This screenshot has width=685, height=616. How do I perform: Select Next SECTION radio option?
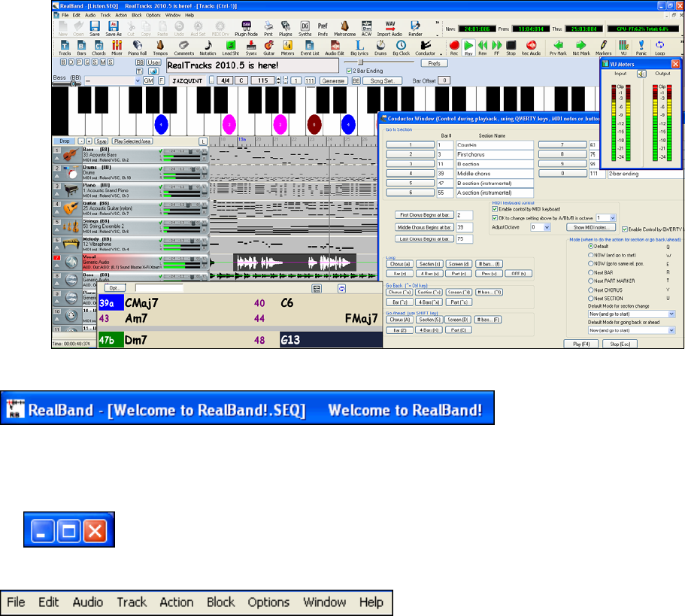[591, 299]
